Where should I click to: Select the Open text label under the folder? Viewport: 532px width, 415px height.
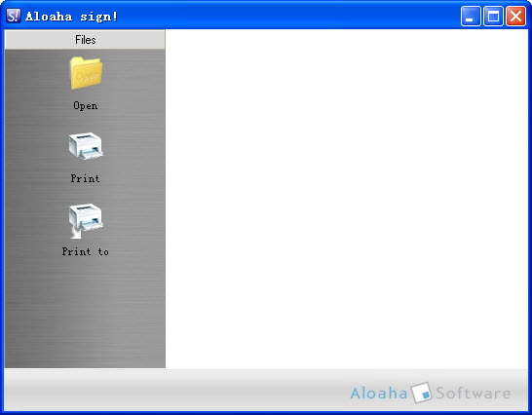tap(86, 106)
